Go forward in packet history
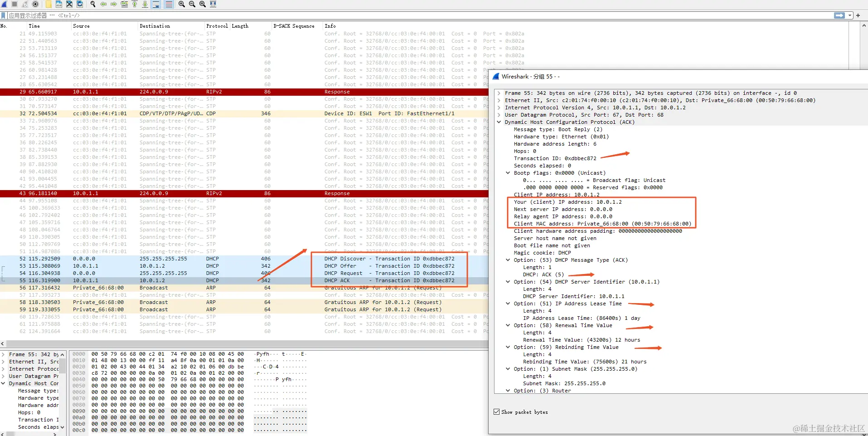 click(x=114, y=4)
